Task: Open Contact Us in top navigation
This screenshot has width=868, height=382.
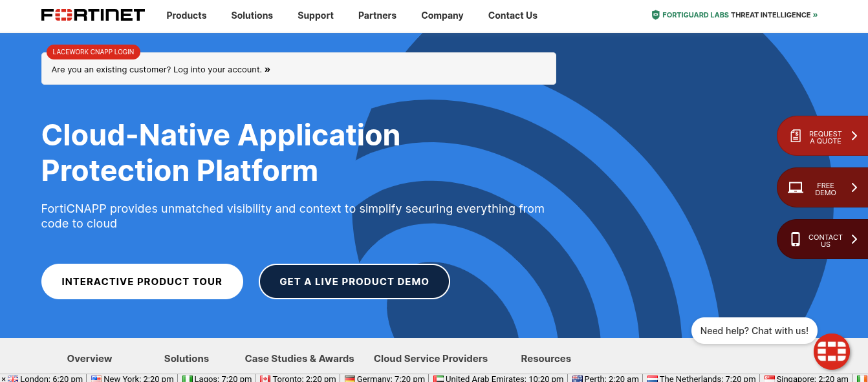Action: (x=513, y=16)
